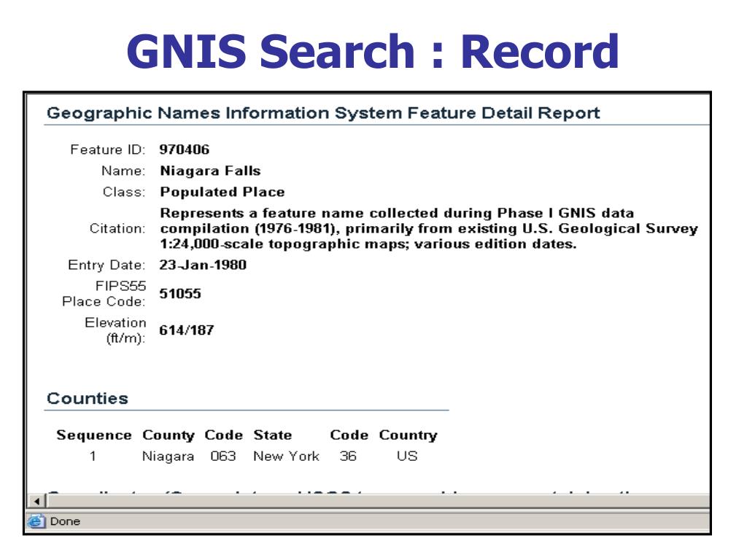Select Feature ID value 970406

185,149
